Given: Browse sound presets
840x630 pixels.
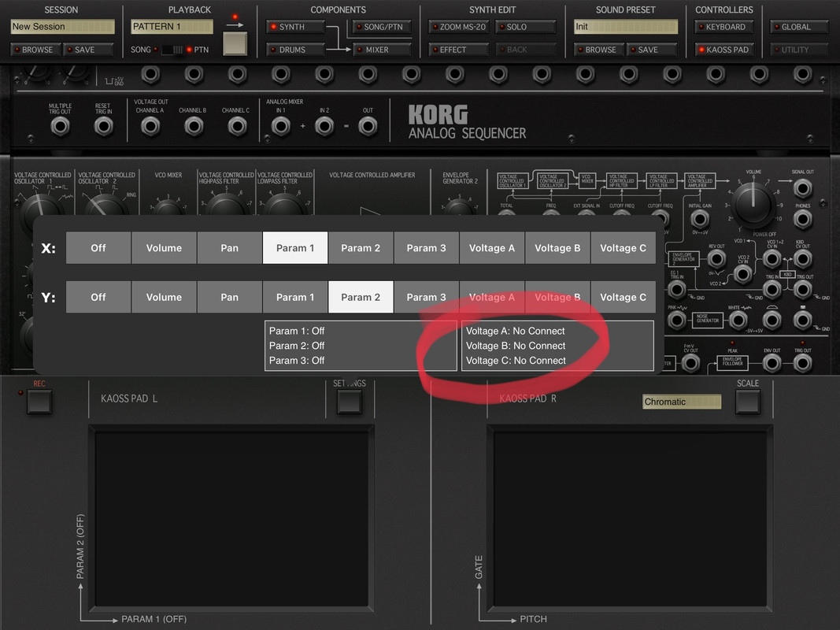Looking at the screenshot, I should 598,50.
